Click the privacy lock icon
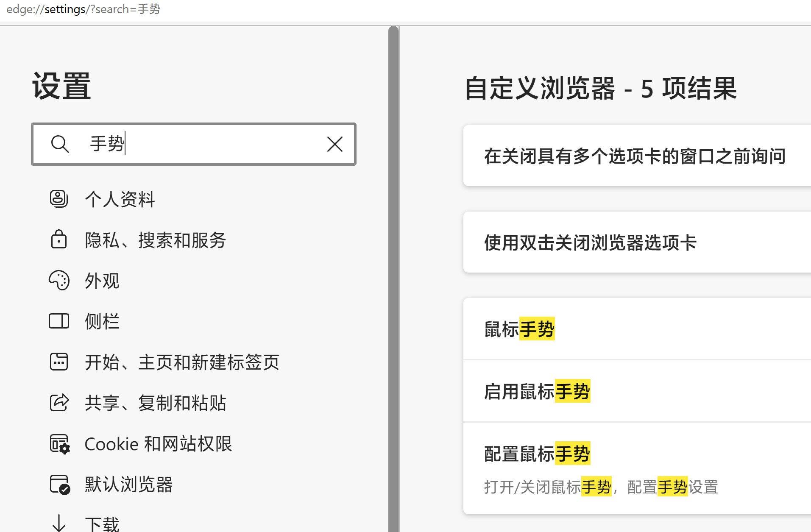The image size is (811, 532). click(59, 240)
